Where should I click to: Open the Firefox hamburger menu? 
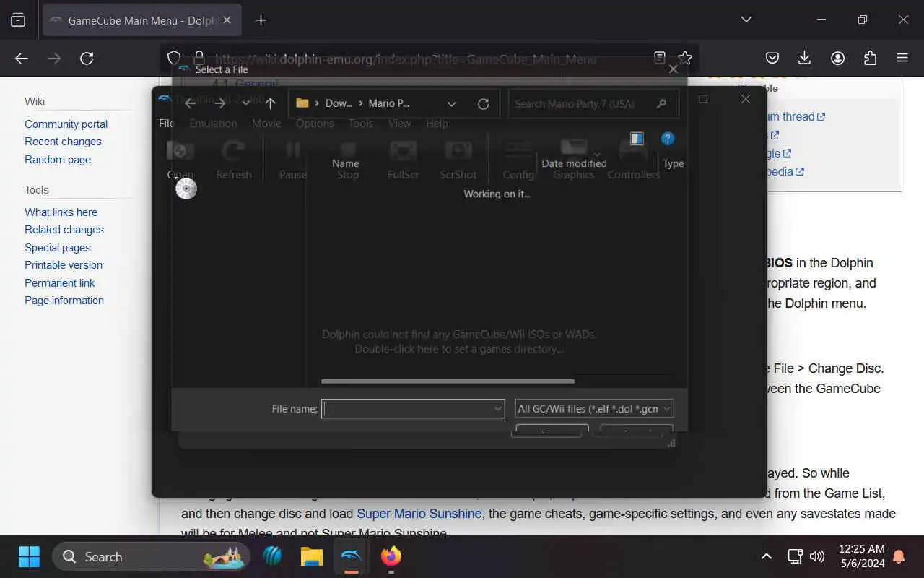pos(902,59)
